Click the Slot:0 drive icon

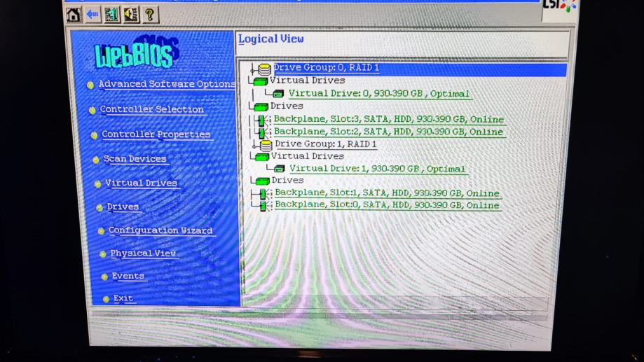(263, 205)
